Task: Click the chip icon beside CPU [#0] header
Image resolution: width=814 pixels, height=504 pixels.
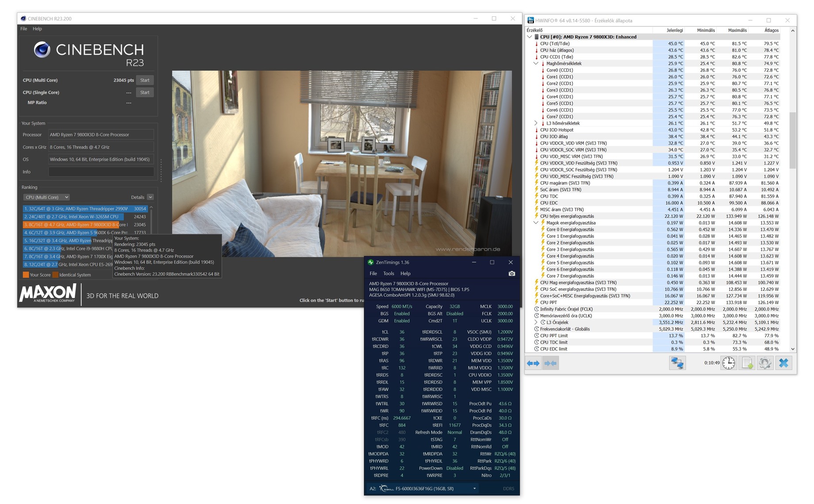Action: click(536, 37)
